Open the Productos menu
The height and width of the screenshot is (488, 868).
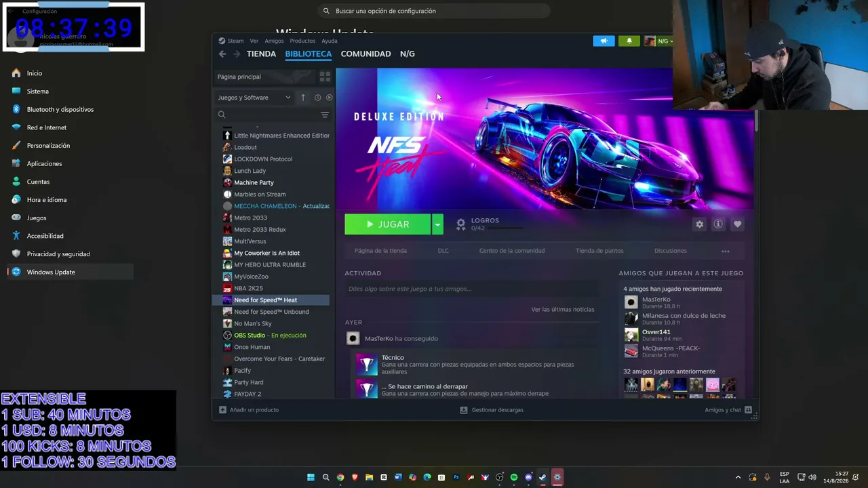pos(302,41)
